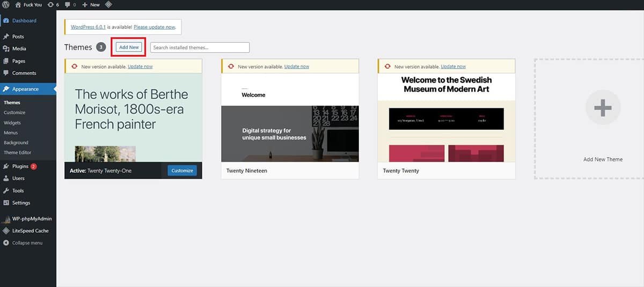Go to Widgets under Appearance
The image size is (644, 287).
pos(12,123)
